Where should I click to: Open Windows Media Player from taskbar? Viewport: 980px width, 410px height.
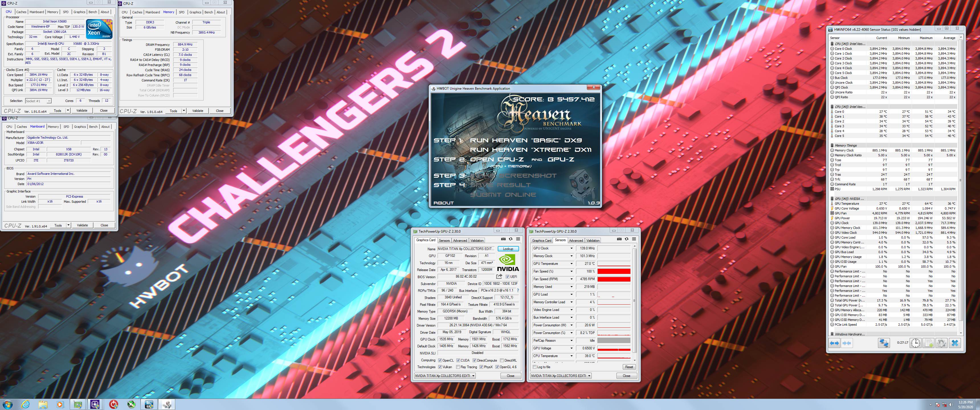[x=60, y=404]
